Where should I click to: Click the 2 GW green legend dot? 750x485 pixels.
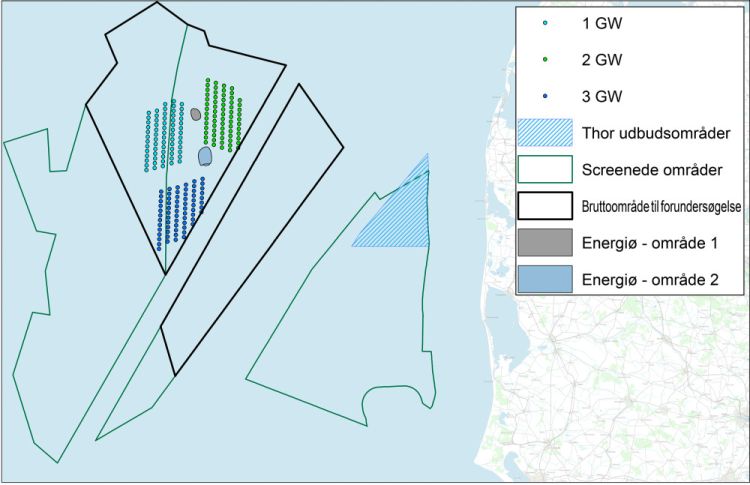coord(545,59)
